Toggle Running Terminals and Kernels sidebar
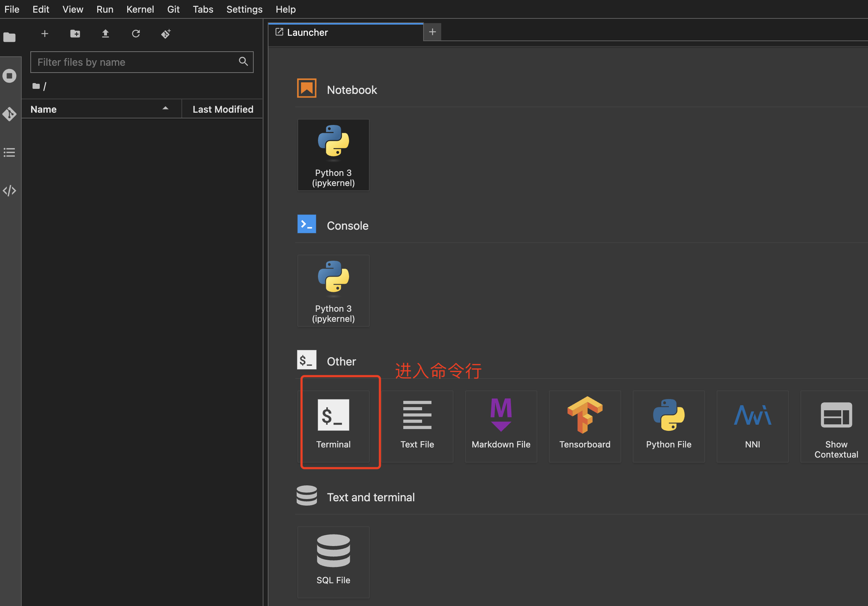This screenshot has width=868, height=606. click(x=10, y=76)
